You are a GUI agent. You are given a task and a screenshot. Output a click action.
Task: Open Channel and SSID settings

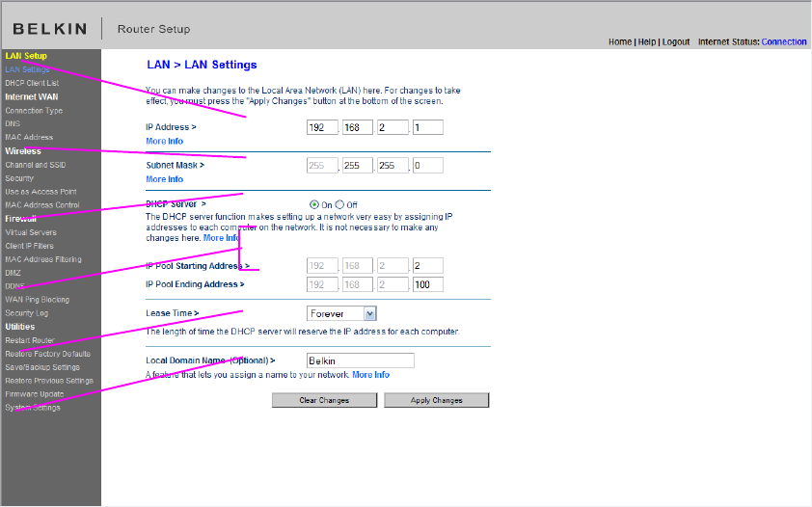pyautogui.click(x=36, y=165)
